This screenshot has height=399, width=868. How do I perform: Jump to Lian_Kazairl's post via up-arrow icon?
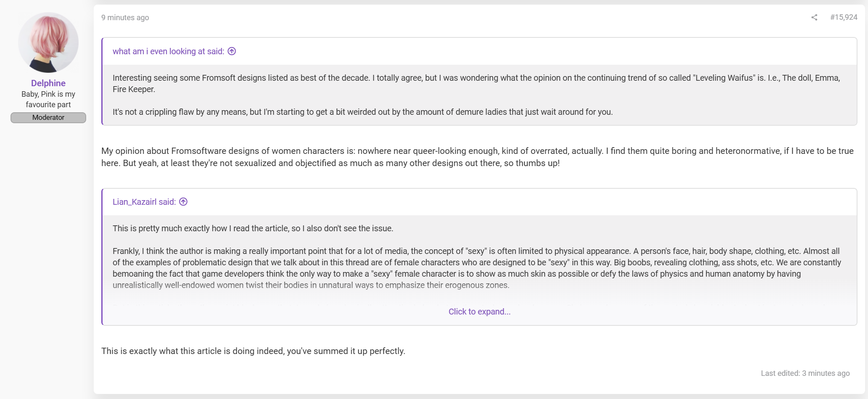183,202
